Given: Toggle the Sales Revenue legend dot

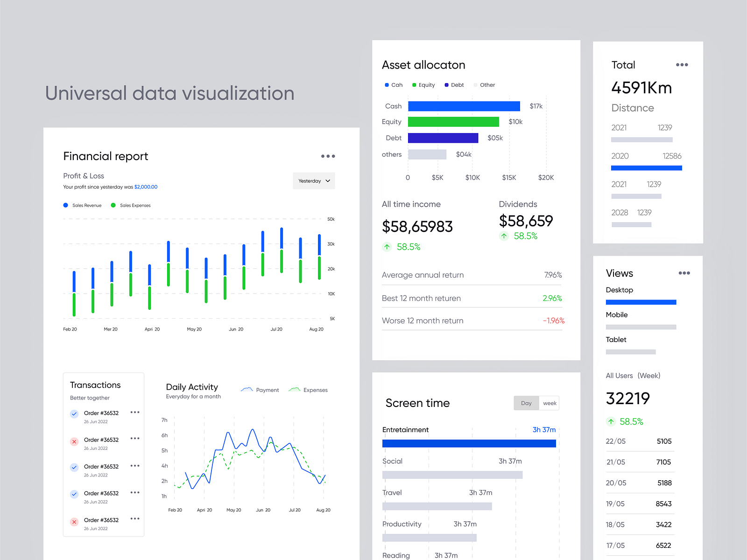Looking at the screenshot, I should pos(66,205).
